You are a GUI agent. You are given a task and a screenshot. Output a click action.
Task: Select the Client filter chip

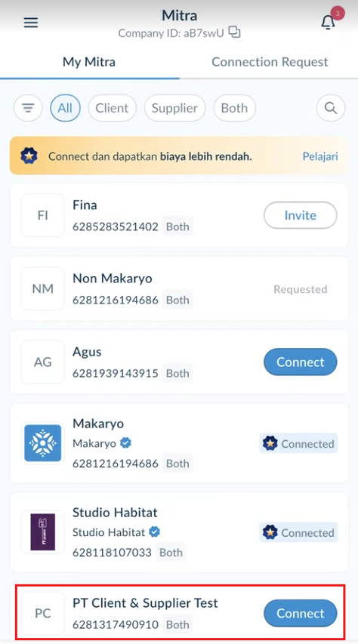[x=112, y=108]
